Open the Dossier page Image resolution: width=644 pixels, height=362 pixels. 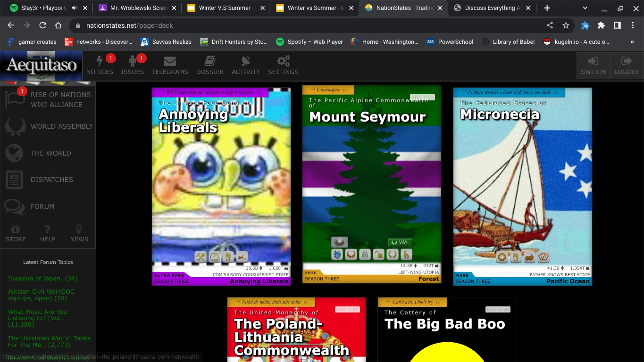click(x=210, y=65)
